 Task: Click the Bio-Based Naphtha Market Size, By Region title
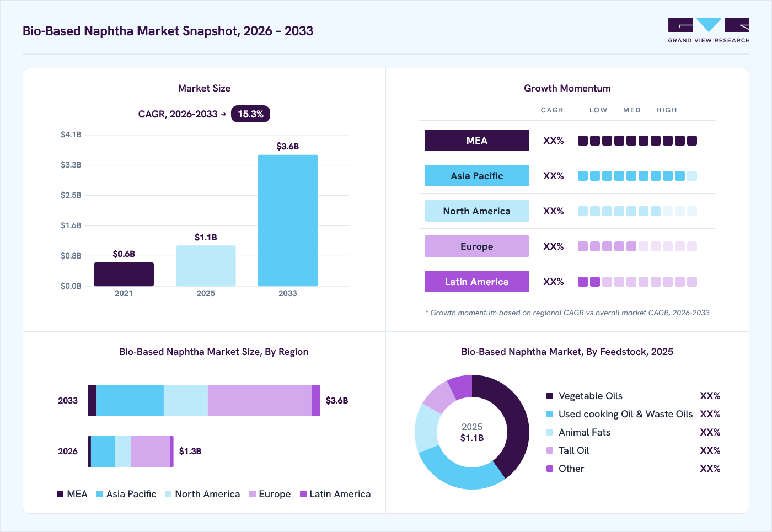[x=214, y=352]
